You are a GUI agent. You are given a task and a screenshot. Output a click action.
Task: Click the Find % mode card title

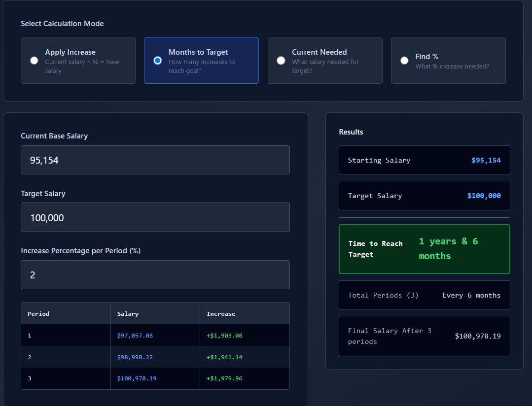coord(427,57)
